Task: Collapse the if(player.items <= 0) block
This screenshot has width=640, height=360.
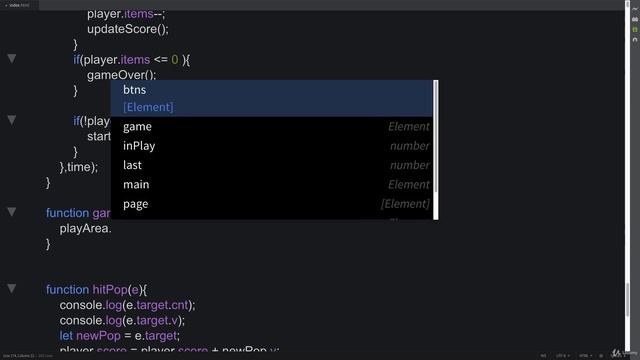Action: 12,59
